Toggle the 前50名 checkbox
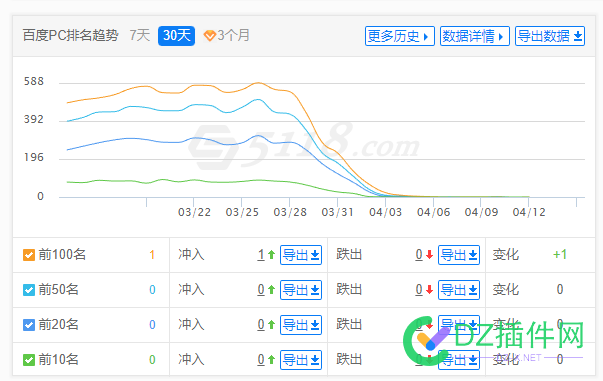603x381 pixels. pos(29,290)
